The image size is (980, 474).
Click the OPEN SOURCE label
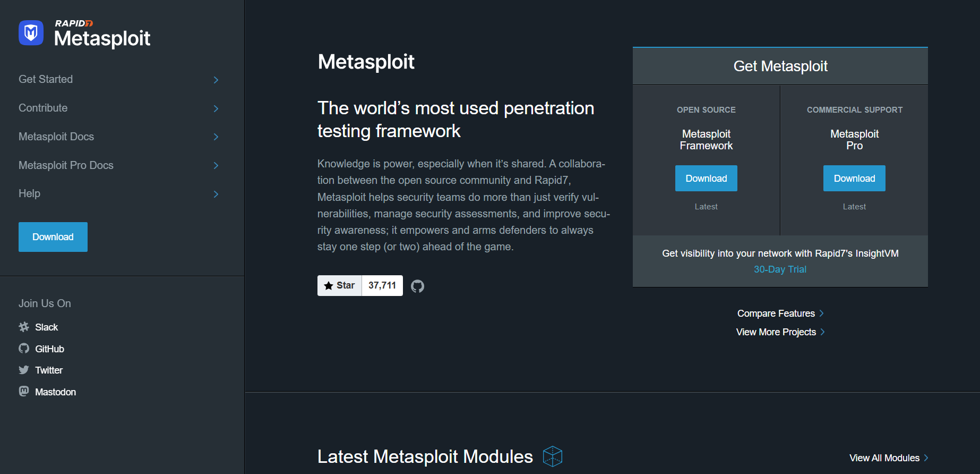coord(706,110)
